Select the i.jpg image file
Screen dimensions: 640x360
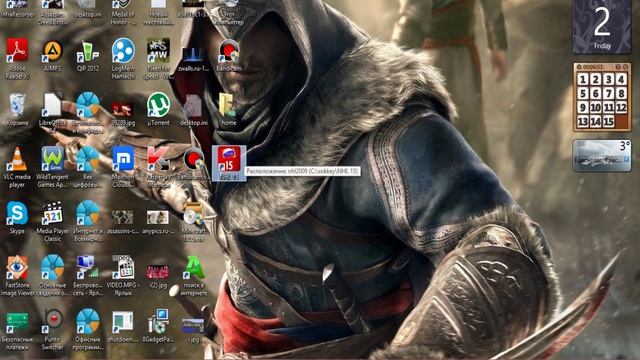pyautogui.click(x=193, y=327)
